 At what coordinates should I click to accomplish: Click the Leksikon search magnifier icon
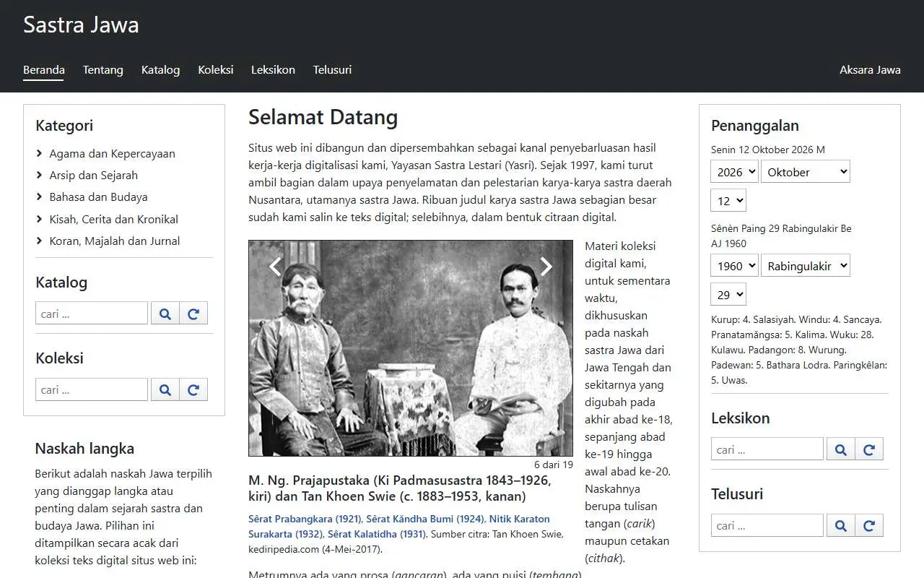tap(841, 449)
